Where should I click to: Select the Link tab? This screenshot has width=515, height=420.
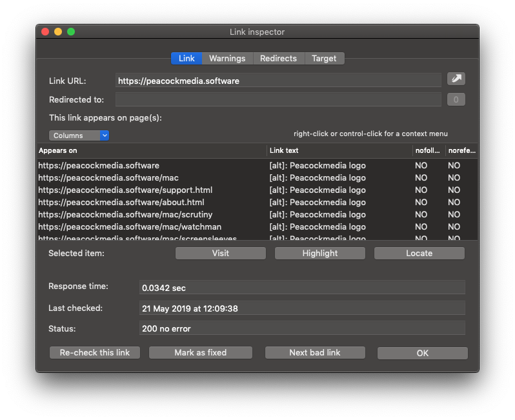point(187,59)
